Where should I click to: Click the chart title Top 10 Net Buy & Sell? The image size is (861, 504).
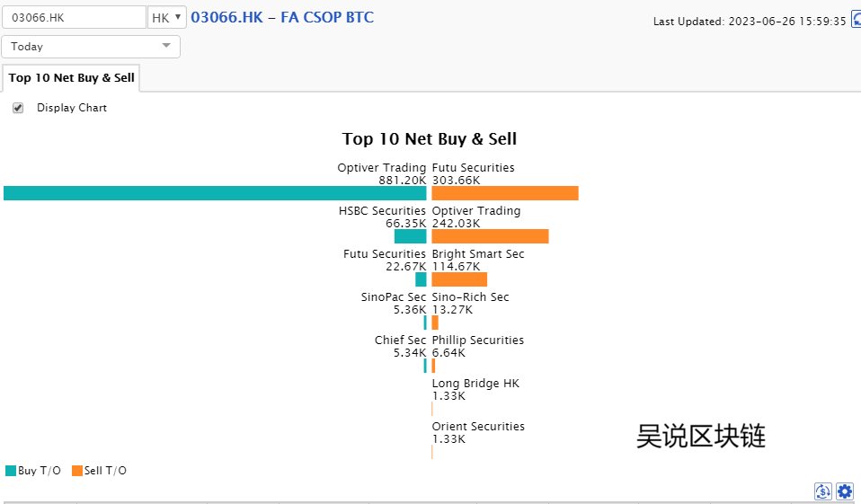point(430,139)
